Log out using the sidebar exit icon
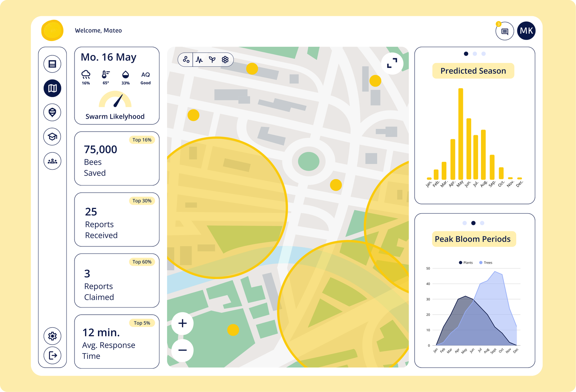576x392 pixels. point(52,355)
